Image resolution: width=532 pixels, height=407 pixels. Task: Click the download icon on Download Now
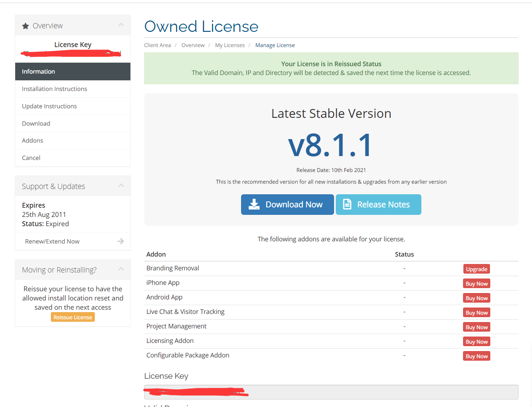click(254, 204)
